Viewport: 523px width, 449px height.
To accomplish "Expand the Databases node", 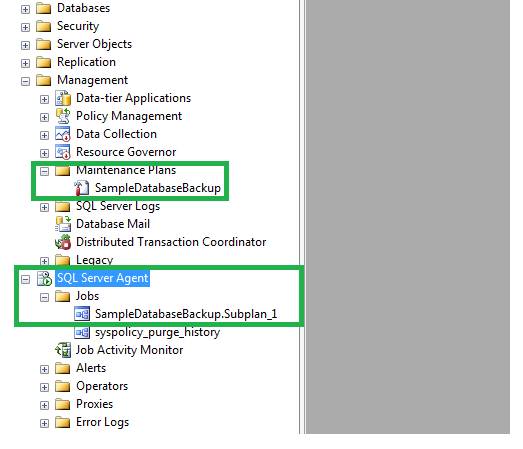I will click(x=25, y=9).
